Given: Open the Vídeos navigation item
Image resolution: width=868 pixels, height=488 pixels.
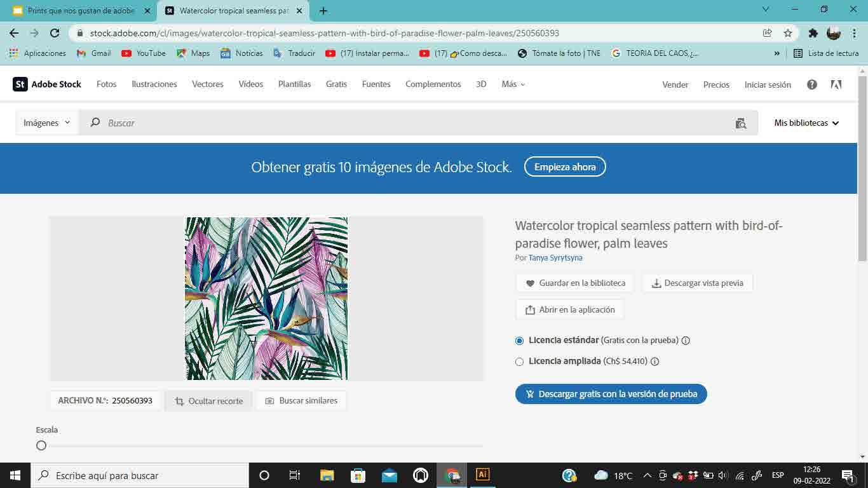Looking at the screenshot, I should tap(251, 84).
